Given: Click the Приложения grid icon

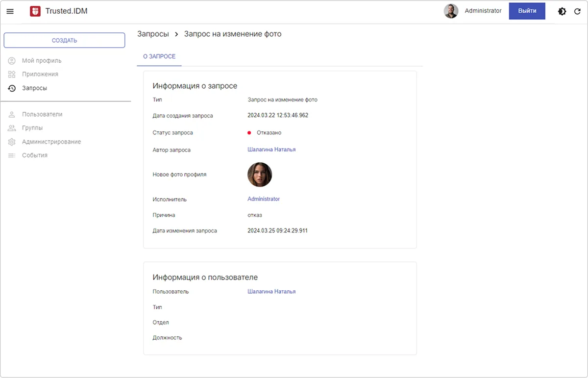Looking at the screenshot, I should pos(12,75).
